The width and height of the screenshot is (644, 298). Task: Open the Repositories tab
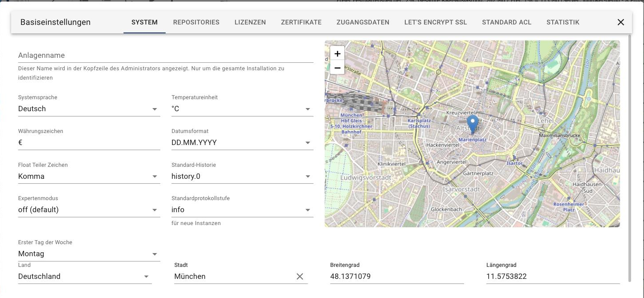coord(196,22)
